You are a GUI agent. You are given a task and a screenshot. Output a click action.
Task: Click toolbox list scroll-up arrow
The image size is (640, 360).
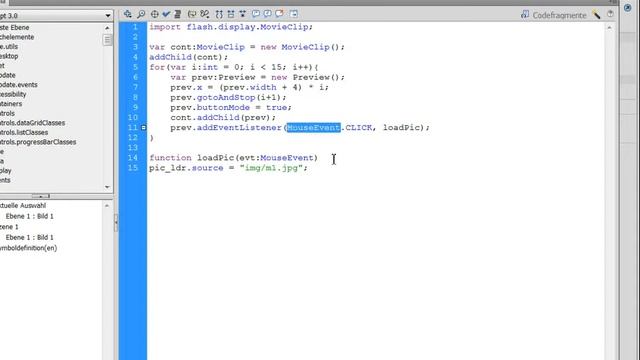click(x=107, y=28)
